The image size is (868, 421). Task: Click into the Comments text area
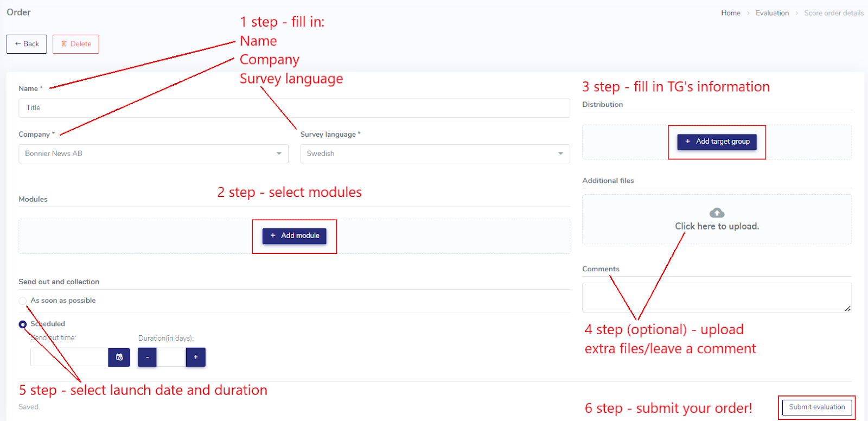[x=717, y=297]
